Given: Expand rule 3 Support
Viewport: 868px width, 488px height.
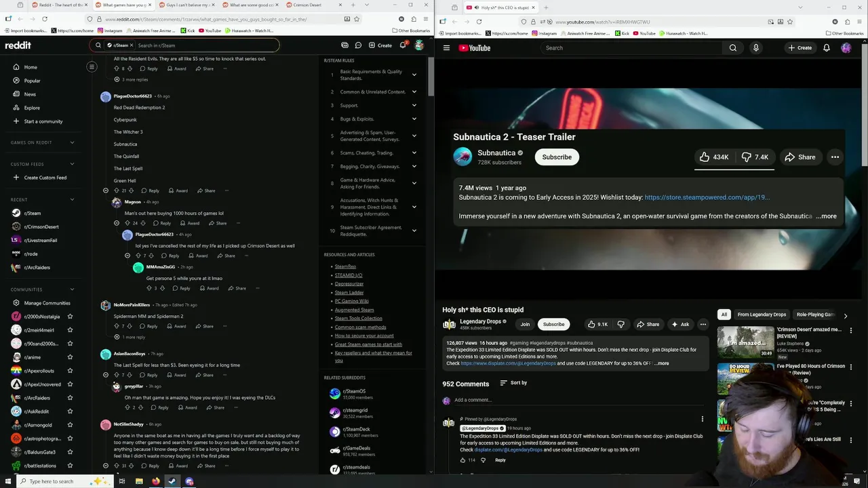Looking at the screenshot, I should 414,105.
